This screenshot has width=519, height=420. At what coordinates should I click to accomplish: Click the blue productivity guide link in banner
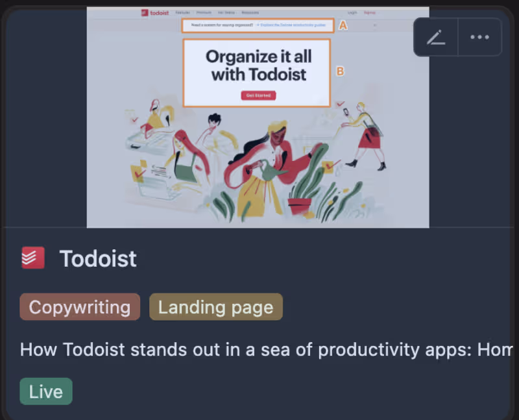(x=291, y=25)
